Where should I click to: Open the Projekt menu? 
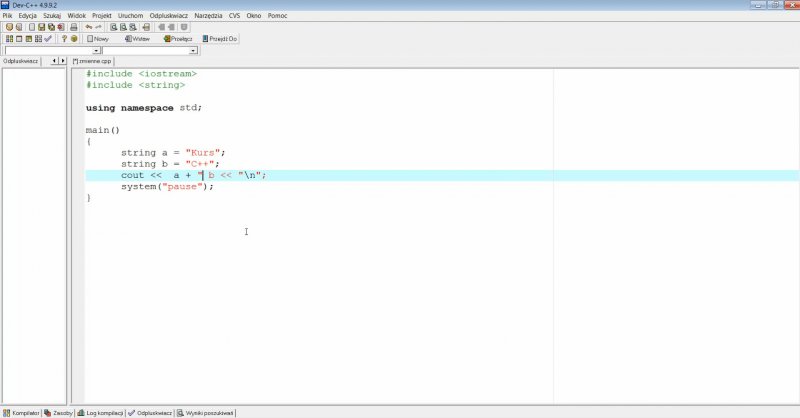tap(102, 16)
